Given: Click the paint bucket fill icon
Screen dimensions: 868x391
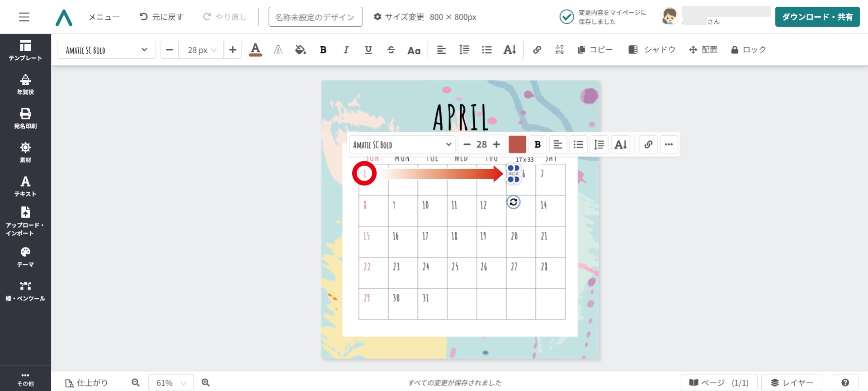Looking at the screenshot, I should click(x=300, y=50).
